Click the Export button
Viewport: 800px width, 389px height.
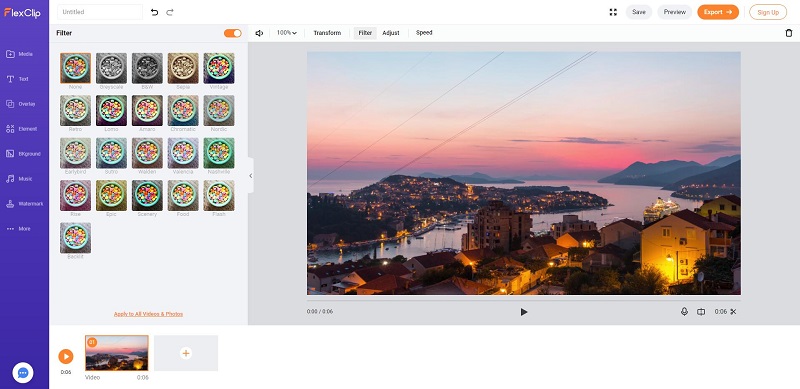point(718,12)
